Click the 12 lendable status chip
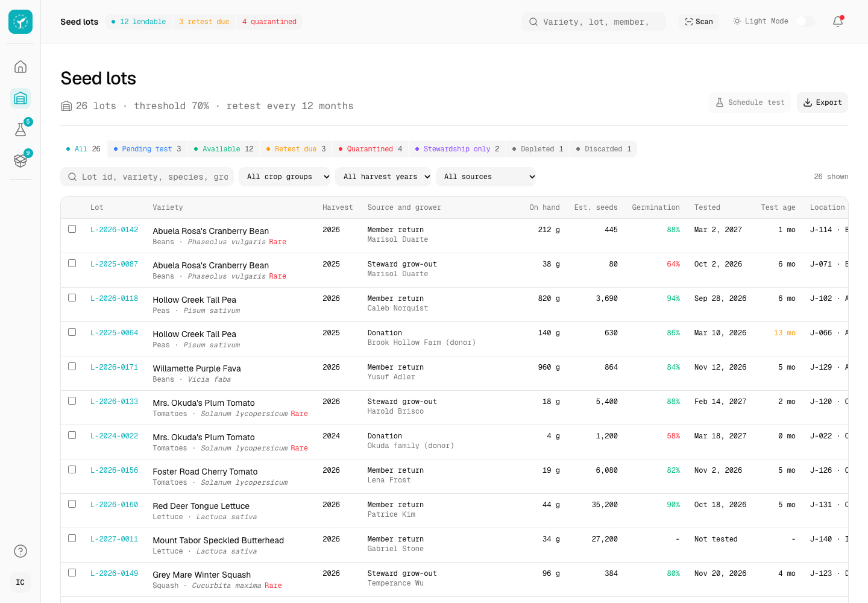Viewport: 868px width, 603px height. tap(139, 22)
